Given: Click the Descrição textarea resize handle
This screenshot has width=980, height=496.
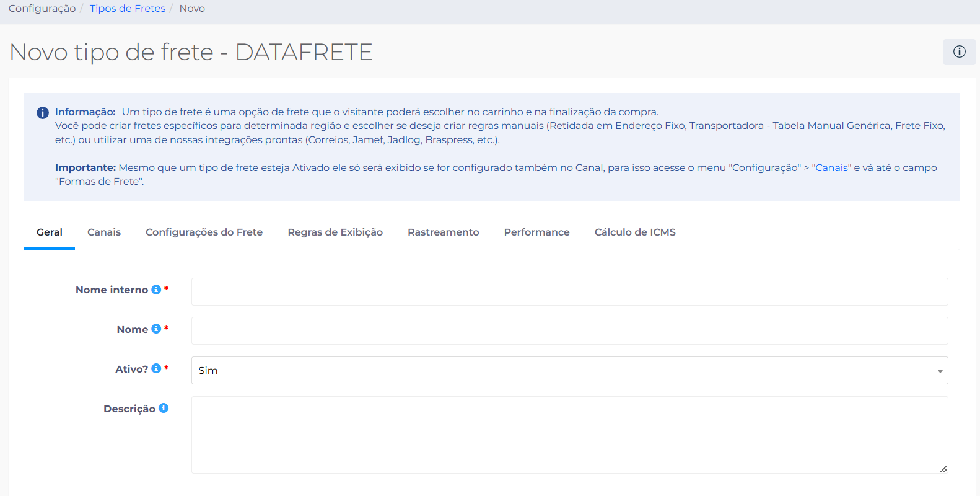Looking at the screenshot, I should pyautogui.click(x=943, y=469).
